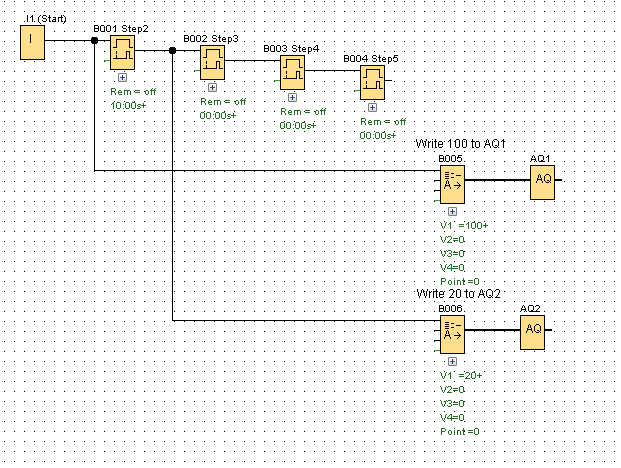Click the wire junction before B001
The height and width of the screenshot is (468, 621).
pos(95,40)
